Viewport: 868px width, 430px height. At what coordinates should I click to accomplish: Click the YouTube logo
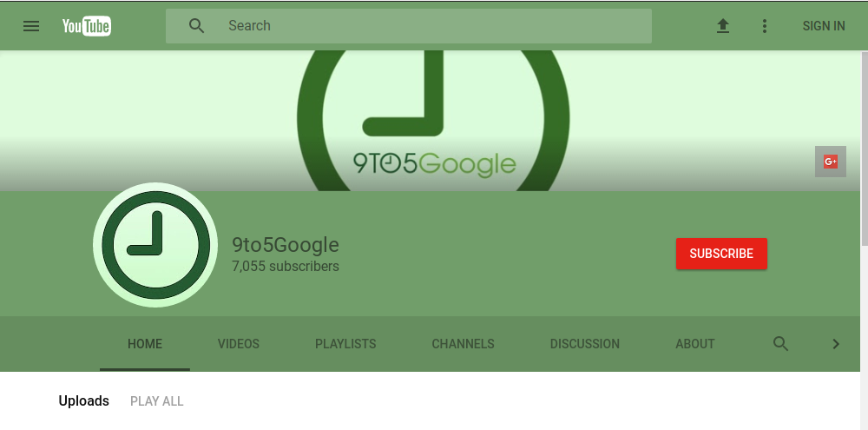[87, 26]
